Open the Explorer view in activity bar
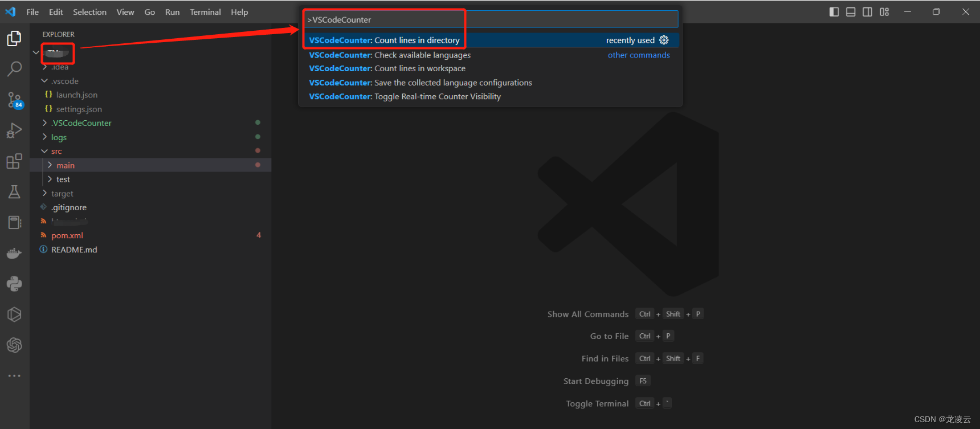The width and height of the screenshot is (980, 429). (14, 39)
